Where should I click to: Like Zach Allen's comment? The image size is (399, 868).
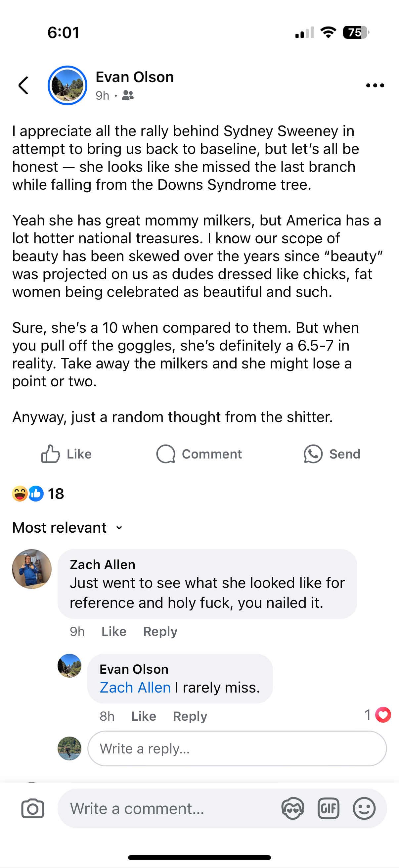coord(114,631)
